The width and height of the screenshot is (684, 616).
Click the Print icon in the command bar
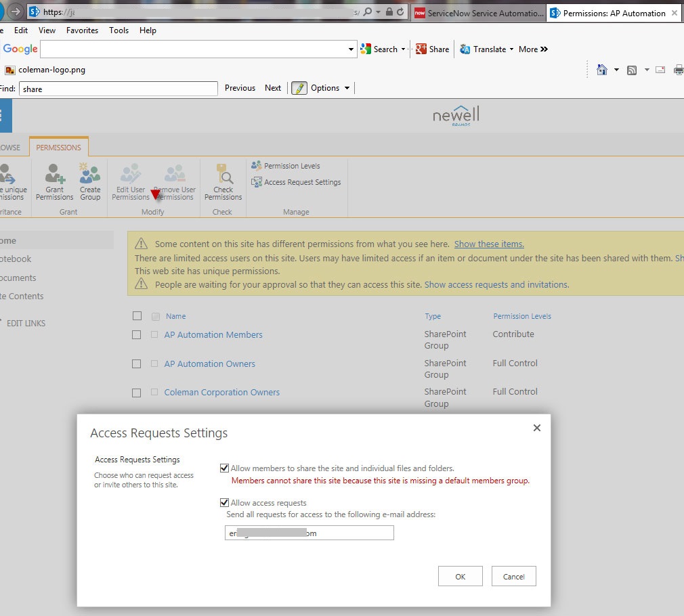pyautogui.click(x=679, y=70)
